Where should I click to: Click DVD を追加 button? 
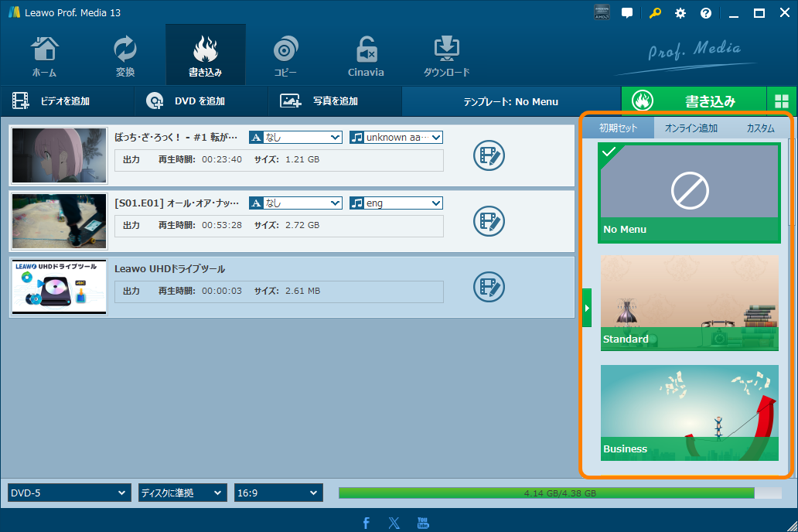pos(201,101)
